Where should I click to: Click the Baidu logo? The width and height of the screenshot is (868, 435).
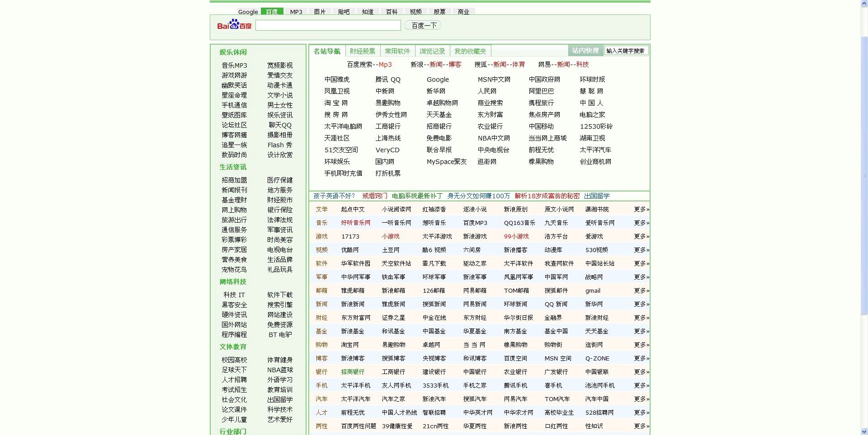tap(234, 24)
